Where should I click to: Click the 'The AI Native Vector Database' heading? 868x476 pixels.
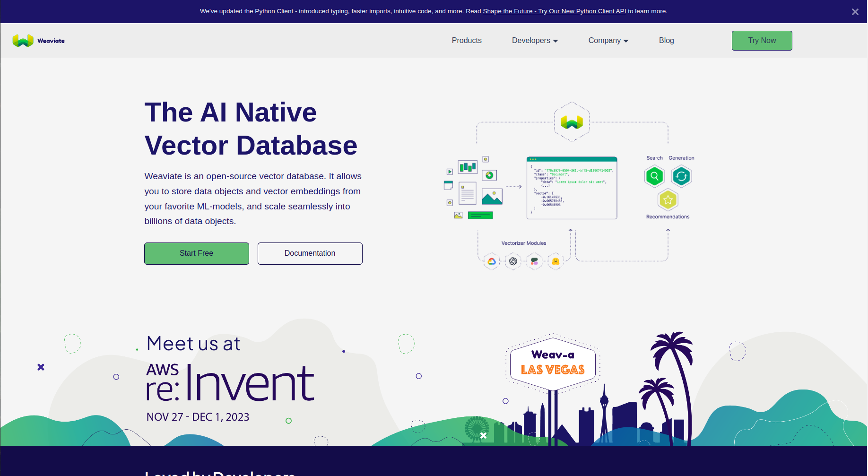[251, 129]
